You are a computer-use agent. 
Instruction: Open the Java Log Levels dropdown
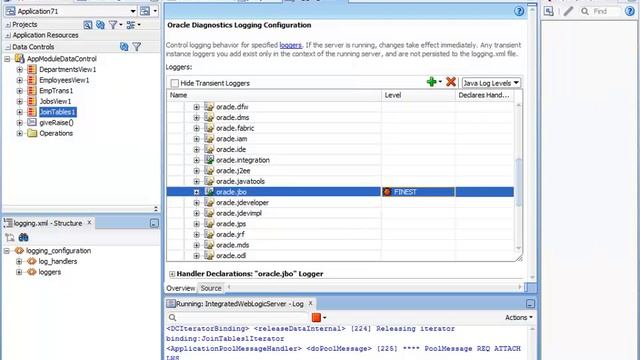(x=491, y=83)
